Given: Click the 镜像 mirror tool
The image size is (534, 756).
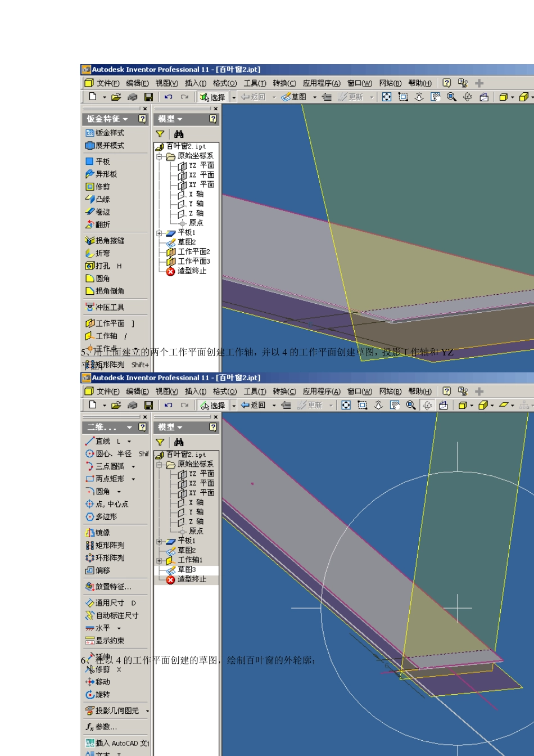Looking at the screenshot, I should tap(98, 532).
